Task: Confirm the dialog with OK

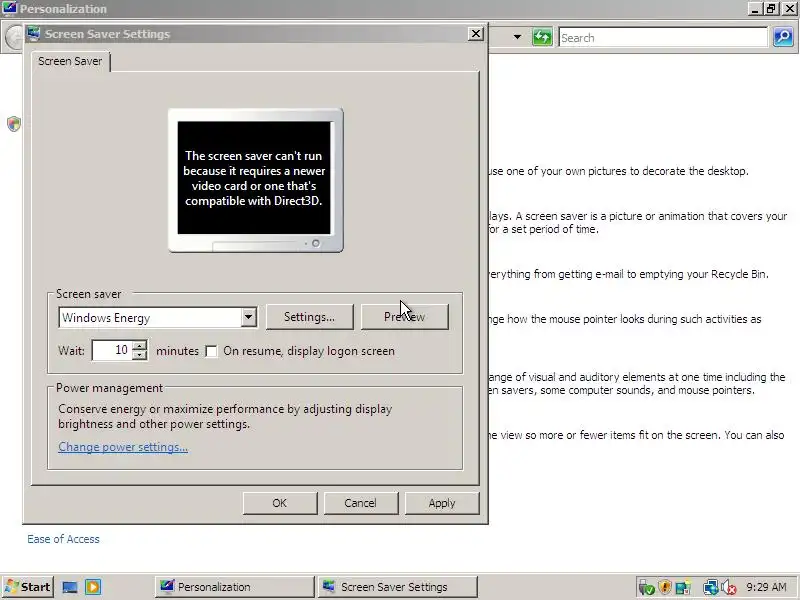Action: point(280,503)
